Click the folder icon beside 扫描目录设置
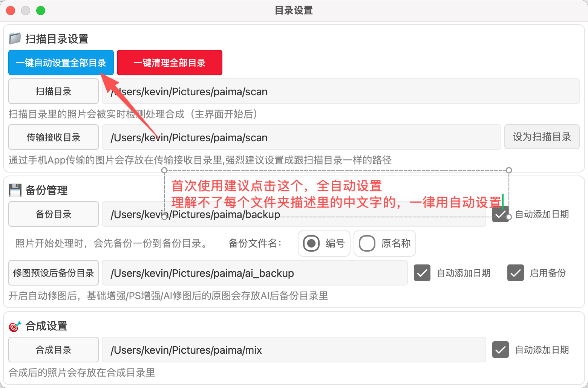The height and width of the screenshot is (388, 588). pyautogui.click(x=15, y=38)
